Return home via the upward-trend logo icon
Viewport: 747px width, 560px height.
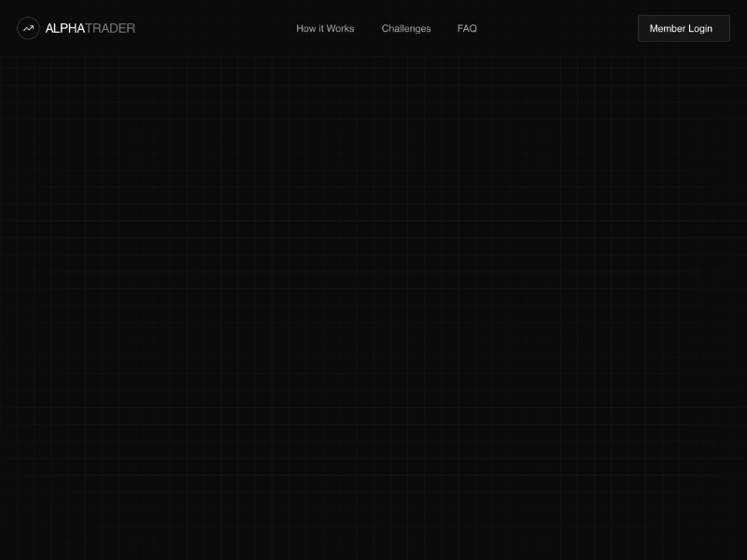28,28
